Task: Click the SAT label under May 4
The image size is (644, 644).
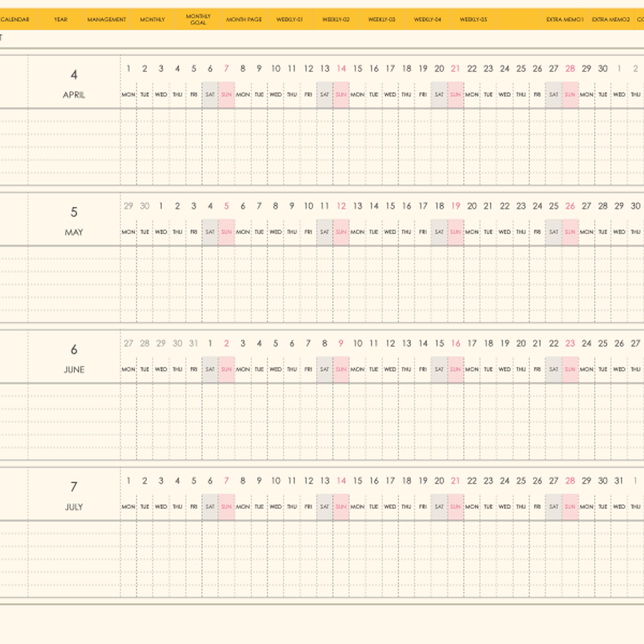Action: tap(210, 232)
